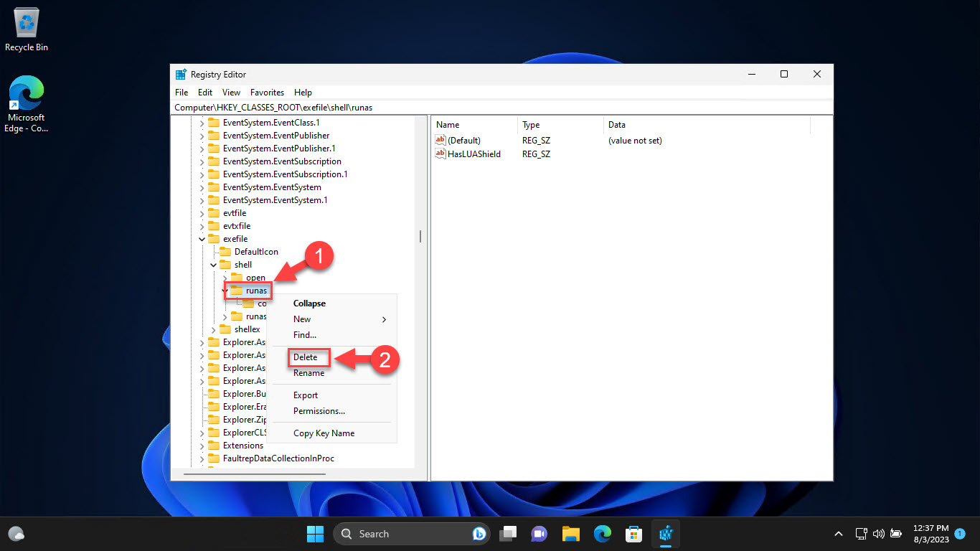Select Delete from the context menu
The width and height of the screenshot is (980, 551).
tap(307, 357)
